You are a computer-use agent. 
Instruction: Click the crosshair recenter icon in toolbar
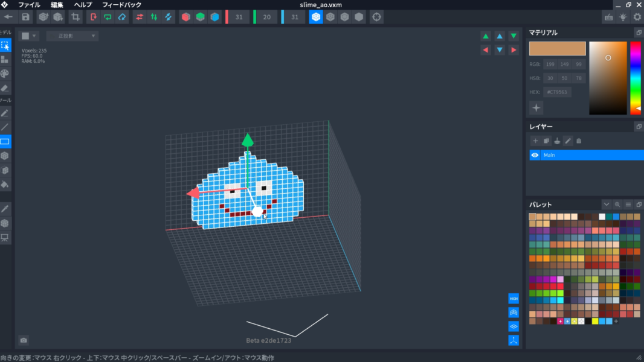click(376, 17)
